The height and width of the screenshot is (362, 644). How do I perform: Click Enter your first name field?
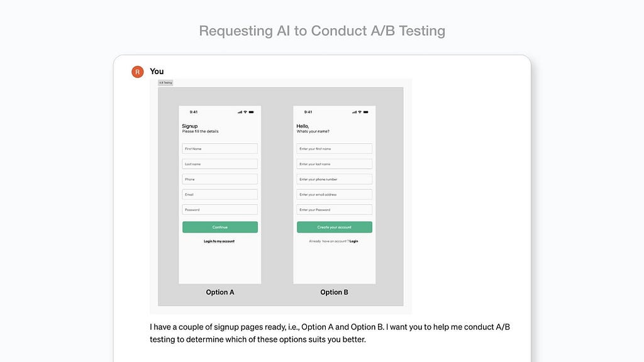335,148
